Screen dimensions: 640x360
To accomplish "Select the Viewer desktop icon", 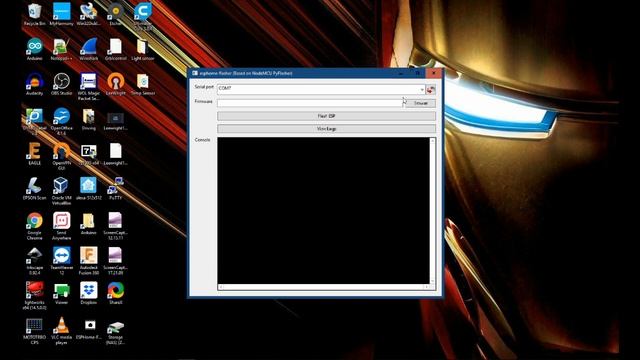I will (61, 293).
